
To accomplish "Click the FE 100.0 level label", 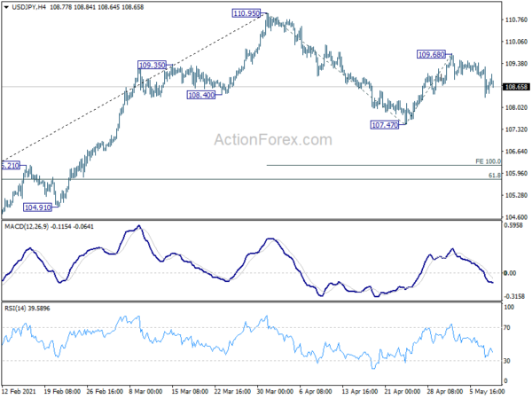I will (488, 161).
